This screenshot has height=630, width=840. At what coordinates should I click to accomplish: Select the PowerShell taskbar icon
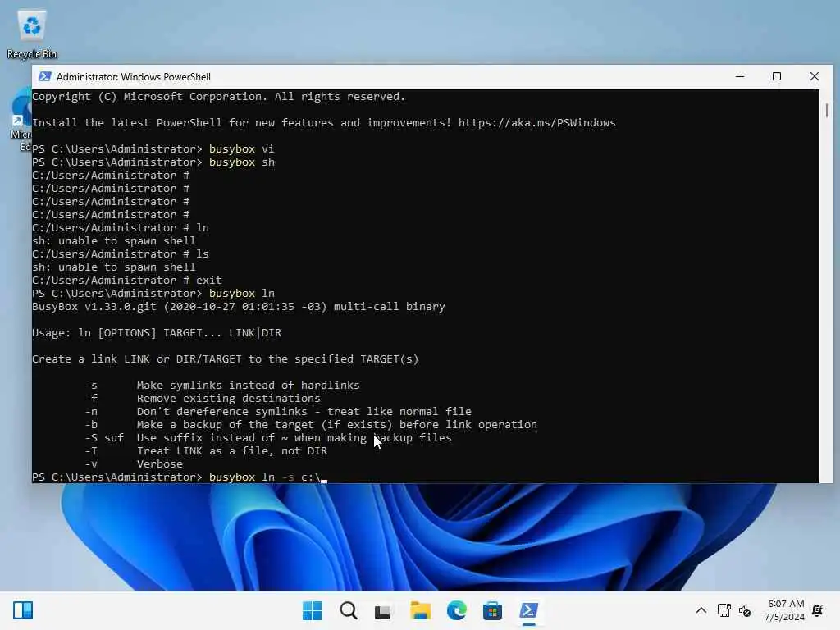pyautogui.click(x=529, y=610)
